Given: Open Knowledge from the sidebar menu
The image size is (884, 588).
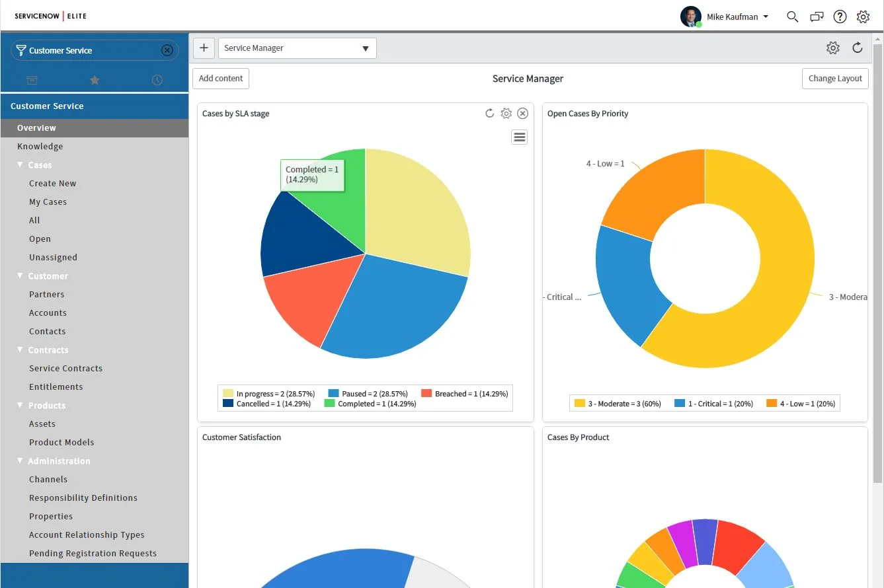Looking at the screenshot, I should [x=40, y=145].
